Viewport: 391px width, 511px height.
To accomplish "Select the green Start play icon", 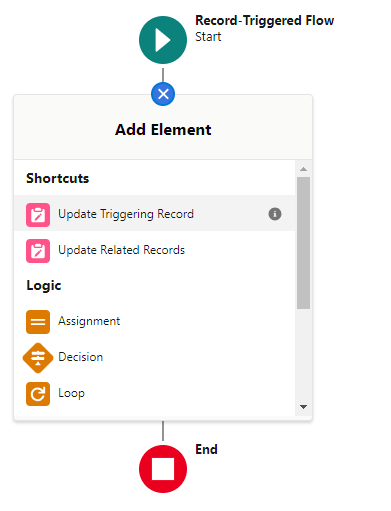I will point(163,40).
